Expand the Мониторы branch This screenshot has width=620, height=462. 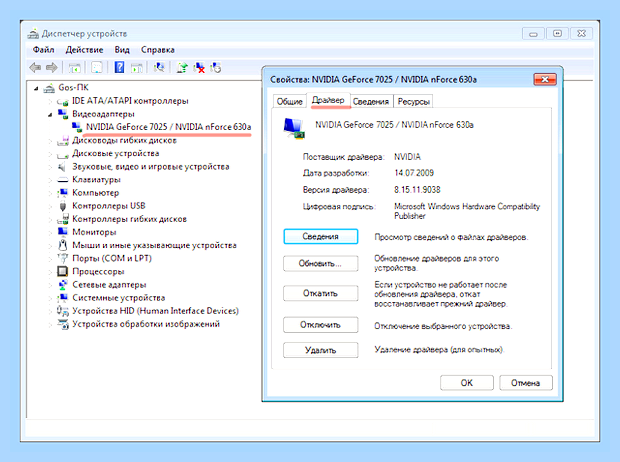pyautogui.click(x=50, y=232)
